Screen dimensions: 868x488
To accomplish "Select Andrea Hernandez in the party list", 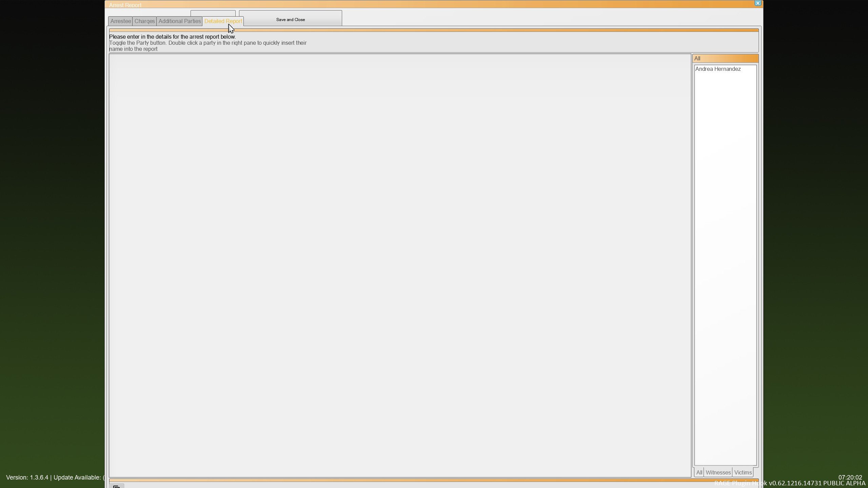I will coord(718,69).
